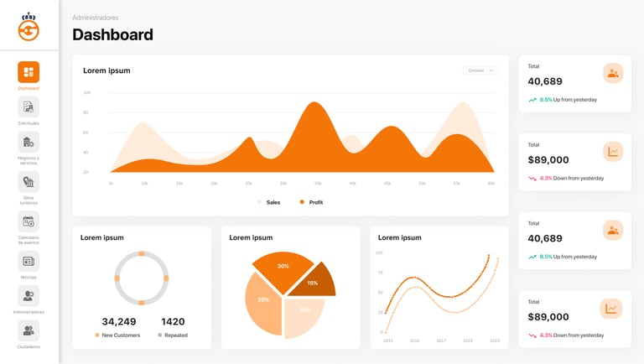Toggle New Customers legend entry
Image resolution: width=644 pixels, height=364 pixels.
click(117, 335)
